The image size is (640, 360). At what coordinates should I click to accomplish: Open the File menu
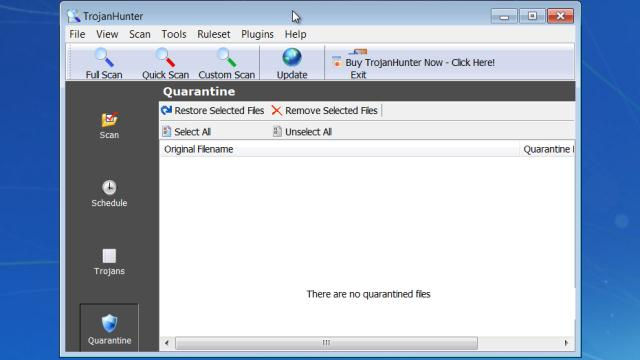pyautogui.click(x=77, y=34)
